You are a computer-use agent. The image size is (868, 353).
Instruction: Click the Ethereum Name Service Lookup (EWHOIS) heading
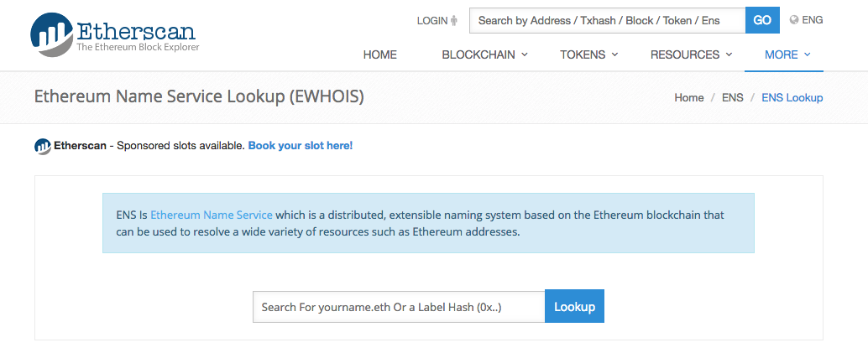pyautogui.click(x=199, y=96)
